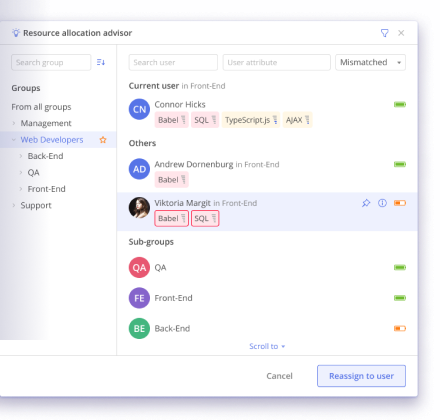
Task: Select the QA sub-group avatar
Action: click(139, 267)
